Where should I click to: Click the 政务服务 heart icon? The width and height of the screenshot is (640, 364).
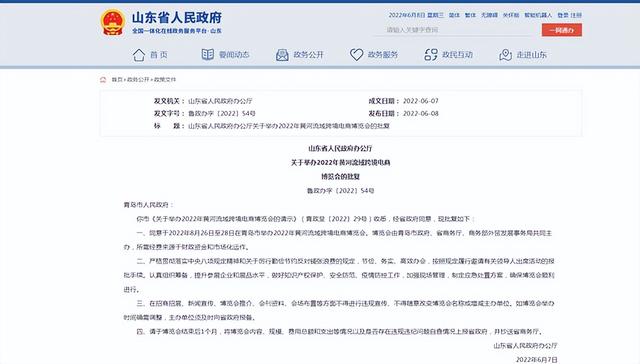tap(356, 55)
